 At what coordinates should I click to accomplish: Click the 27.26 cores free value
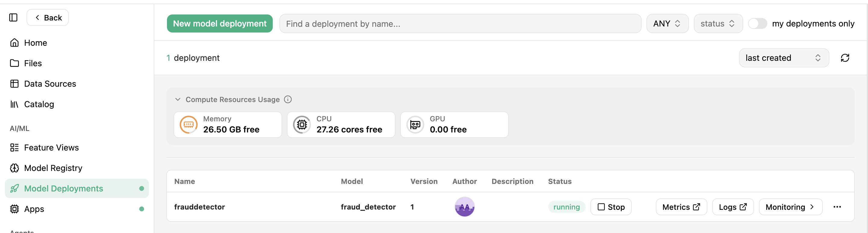point(349,130)
